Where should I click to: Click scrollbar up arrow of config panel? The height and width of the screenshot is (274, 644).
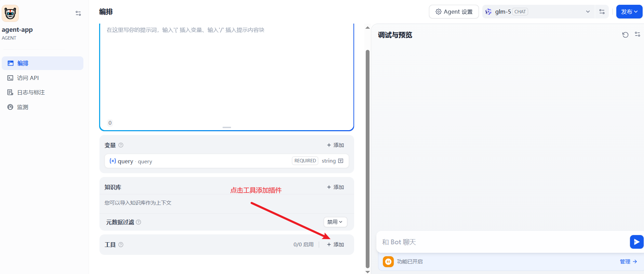367,28
